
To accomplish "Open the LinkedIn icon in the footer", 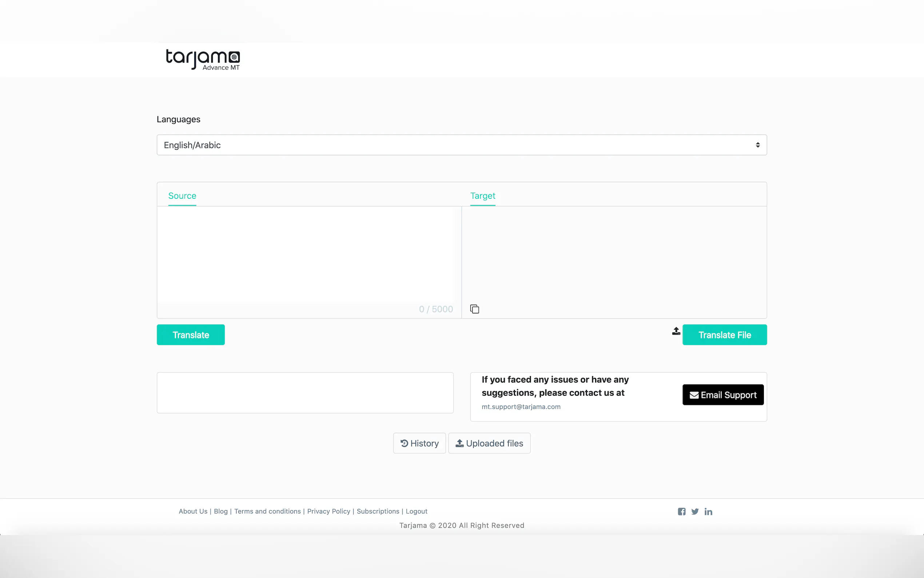I will coord(708,511).
